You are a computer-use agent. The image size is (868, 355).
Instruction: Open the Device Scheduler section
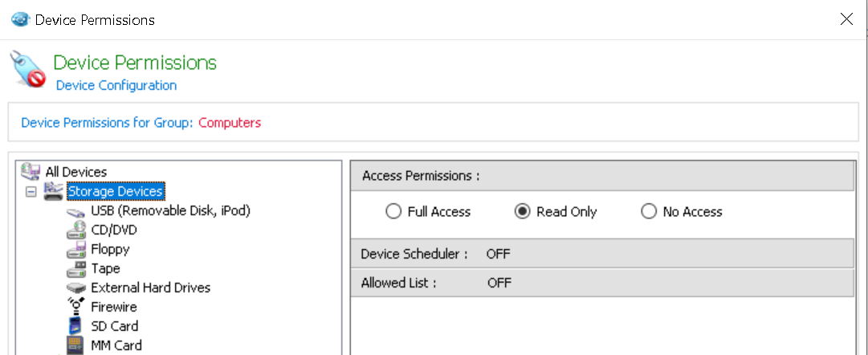click(414, 254)
